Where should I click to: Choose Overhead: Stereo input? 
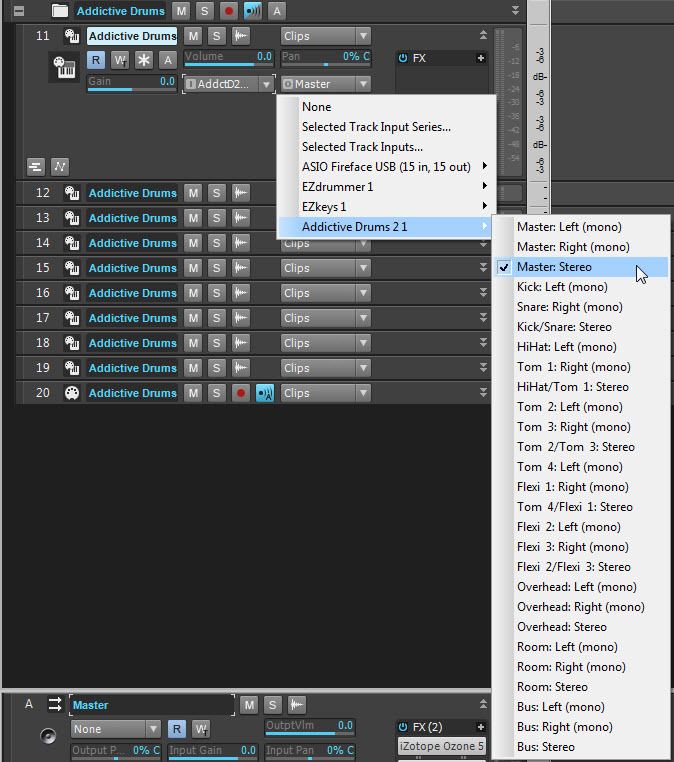(561, 627)
